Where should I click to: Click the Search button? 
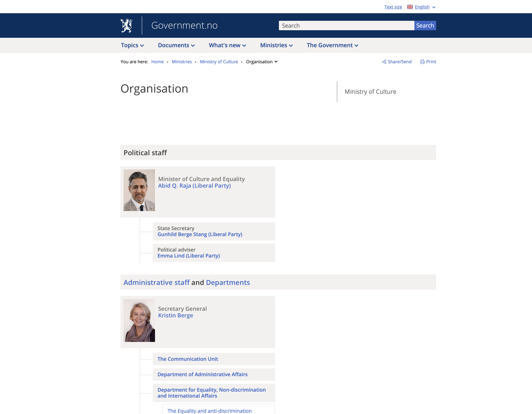pyautogui.click(x=425, y=26)
